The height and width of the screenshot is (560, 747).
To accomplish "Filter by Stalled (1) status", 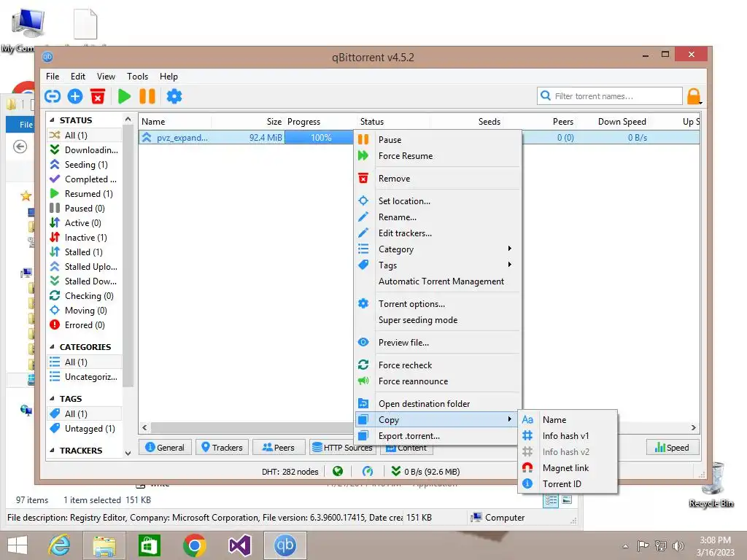I will tap(85, 252).
